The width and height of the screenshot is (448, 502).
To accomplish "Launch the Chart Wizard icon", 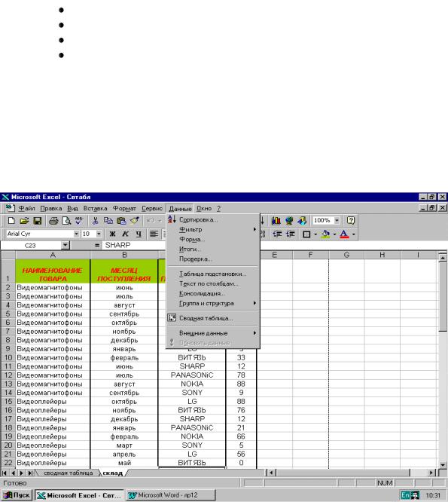I will (x=276, y=221).
